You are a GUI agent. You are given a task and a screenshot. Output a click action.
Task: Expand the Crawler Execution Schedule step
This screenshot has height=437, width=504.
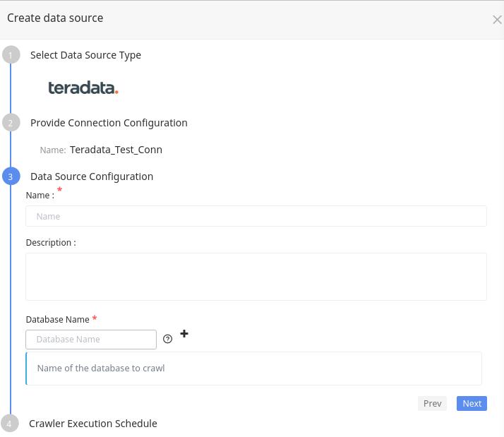[92, 424]
